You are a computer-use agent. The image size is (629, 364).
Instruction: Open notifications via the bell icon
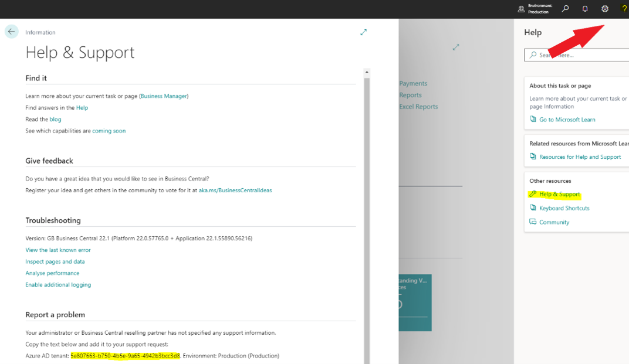click(x=584, y=9)
